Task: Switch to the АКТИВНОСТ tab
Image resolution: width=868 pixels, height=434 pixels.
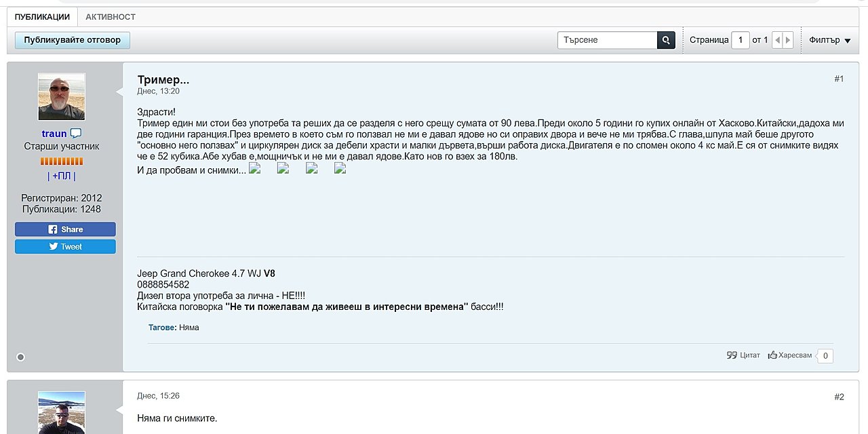Action: pos(111,17)
